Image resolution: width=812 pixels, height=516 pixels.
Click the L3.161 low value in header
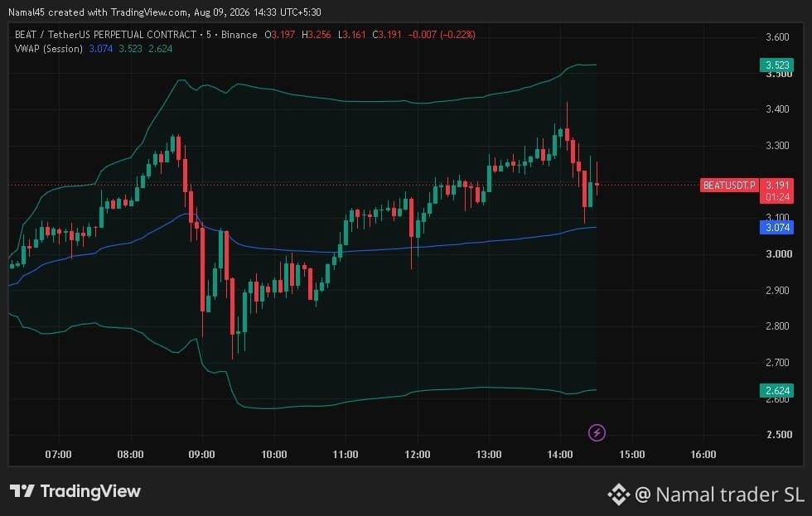(351, 35)
